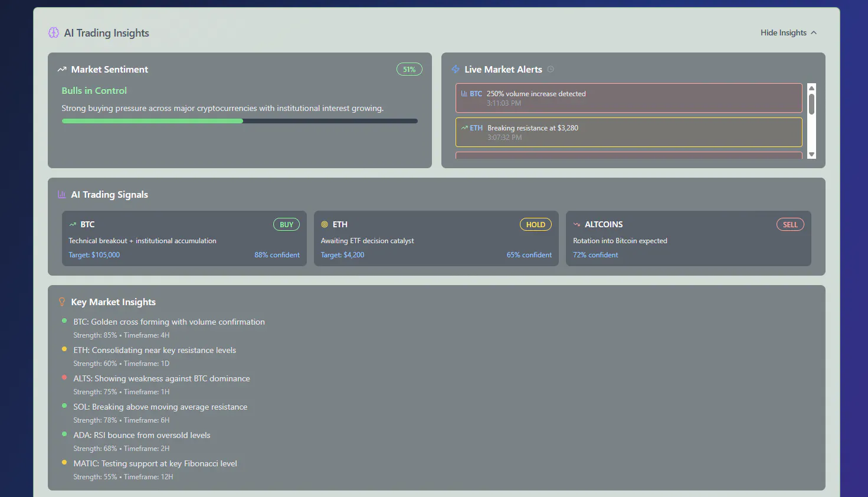Select Strength: 55% Timeframe: 12H text
The image size is (868, 497).
pyautogui.click(x=123, y=477)
